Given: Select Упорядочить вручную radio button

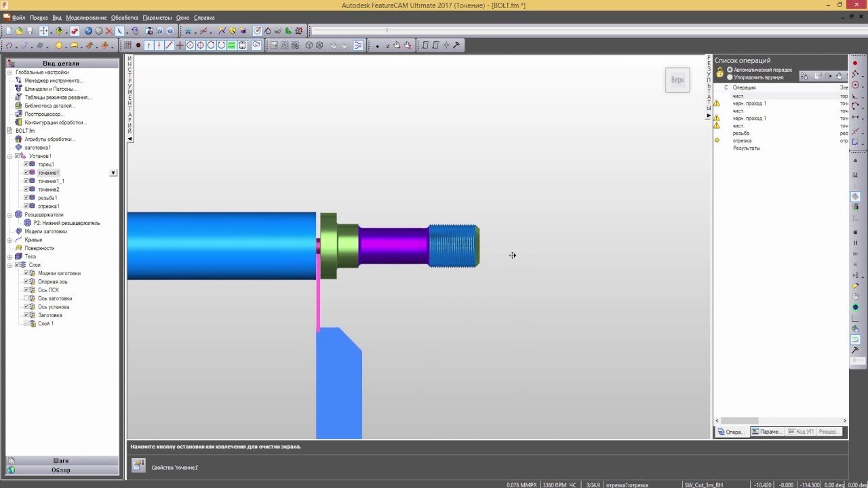Looking at the screenshot, I should tap(730, 77).
